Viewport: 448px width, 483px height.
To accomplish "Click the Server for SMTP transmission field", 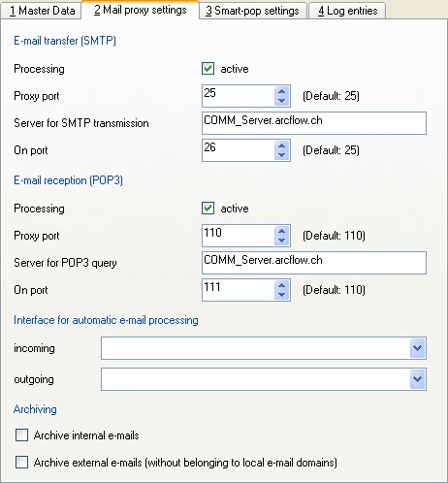I will click(314, 123).
